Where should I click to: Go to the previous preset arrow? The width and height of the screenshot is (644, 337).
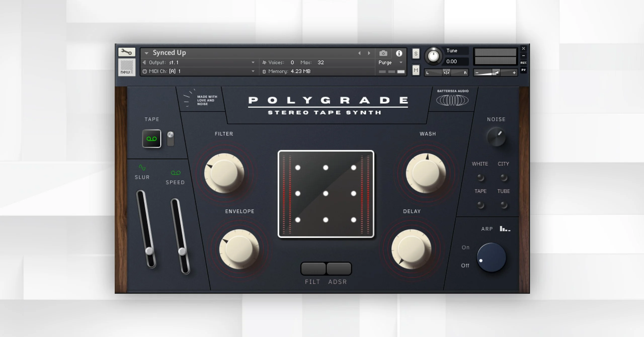coord(359,53)
